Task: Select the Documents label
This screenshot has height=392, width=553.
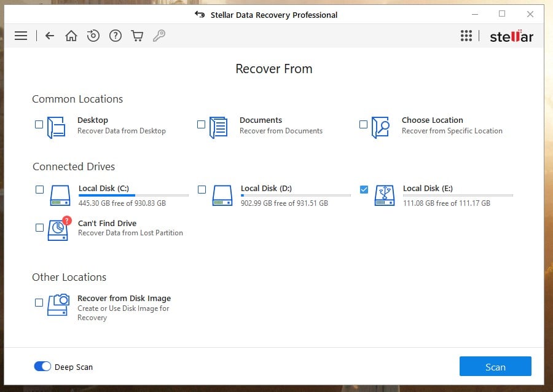Action: click(x=261, y=120)
